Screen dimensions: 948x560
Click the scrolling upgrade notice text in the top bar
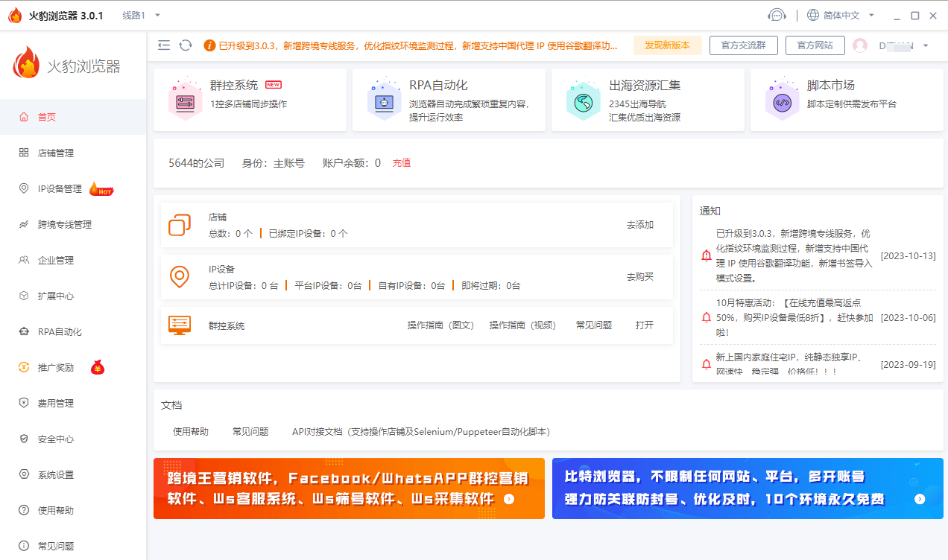[x=418, y=45]
